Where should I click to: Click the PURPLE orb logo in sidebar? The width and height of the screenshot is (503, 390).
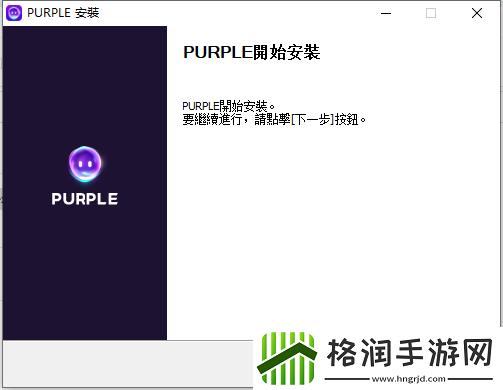[x=85, y=164]
